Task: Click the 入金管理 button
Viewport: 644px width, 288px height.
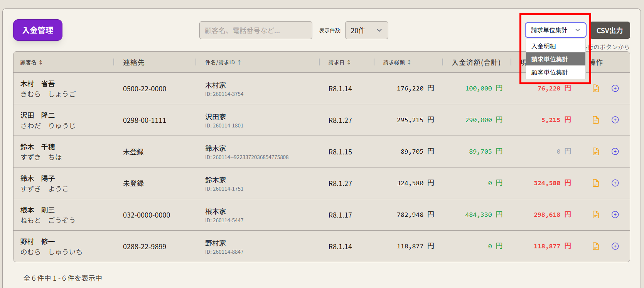Action: coord(38,30)
